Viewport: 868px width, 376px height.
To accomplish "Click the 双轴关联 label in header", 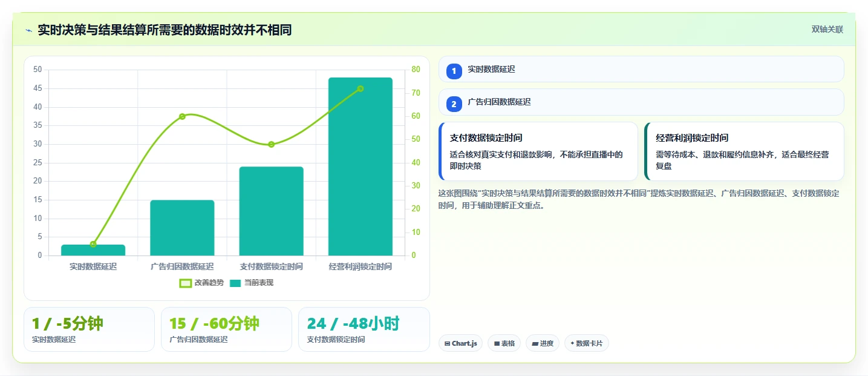I will coord(827,30).
